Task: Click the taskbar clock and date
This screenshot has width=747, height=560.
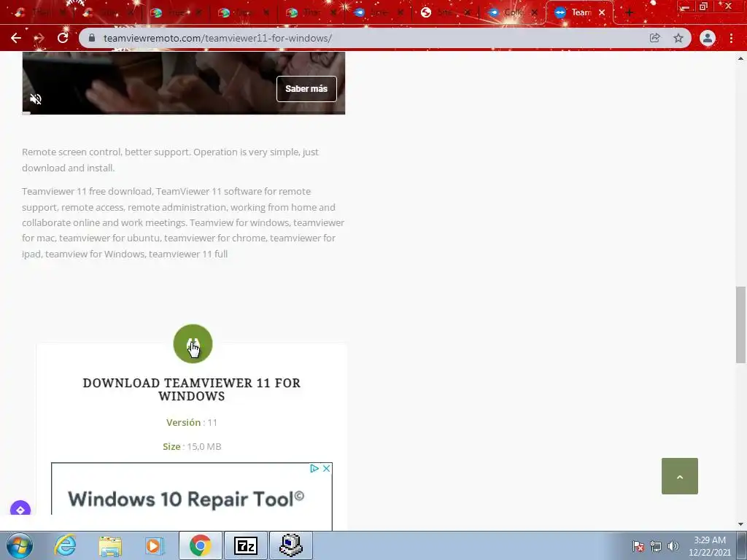Action: [709, 546]
